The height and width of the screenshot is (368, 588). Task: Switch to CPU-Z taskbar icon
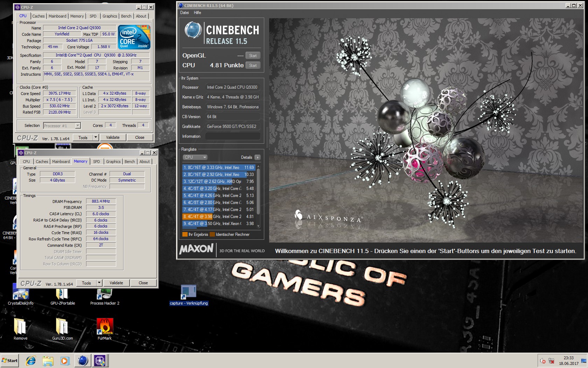pyautogui.click(x=100, y=360)
